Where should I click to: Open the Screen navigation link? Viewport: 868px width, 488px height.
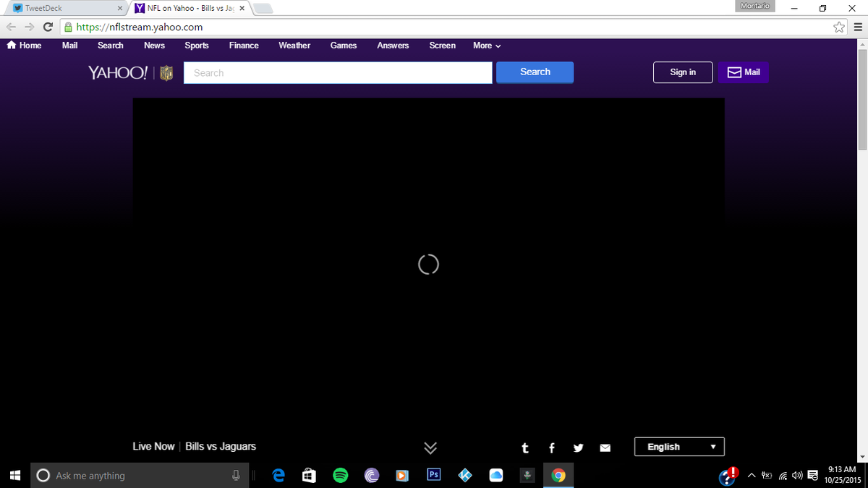(x=443, y=45)
